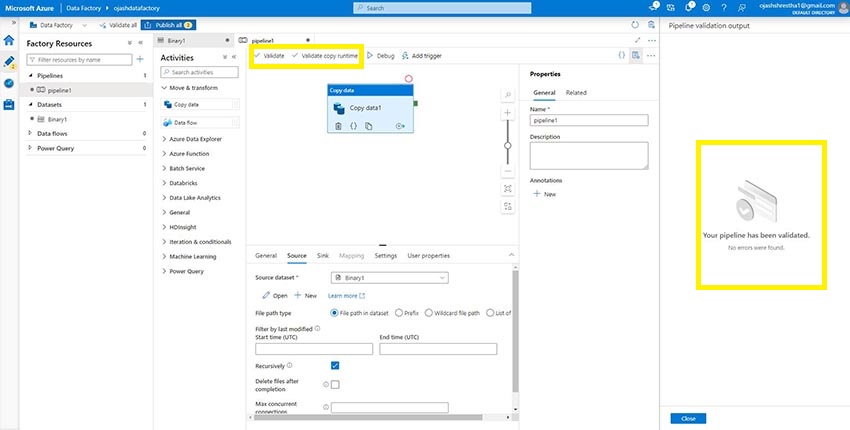Adjust the canvas zoom slider handle

point(508,145)
